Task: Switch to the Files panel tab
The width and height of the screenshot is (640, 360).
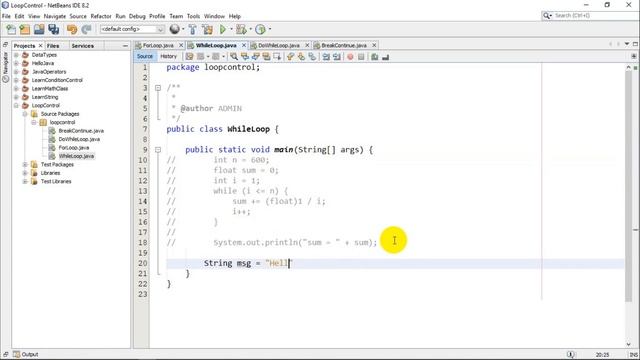Action: pos(53,46)
